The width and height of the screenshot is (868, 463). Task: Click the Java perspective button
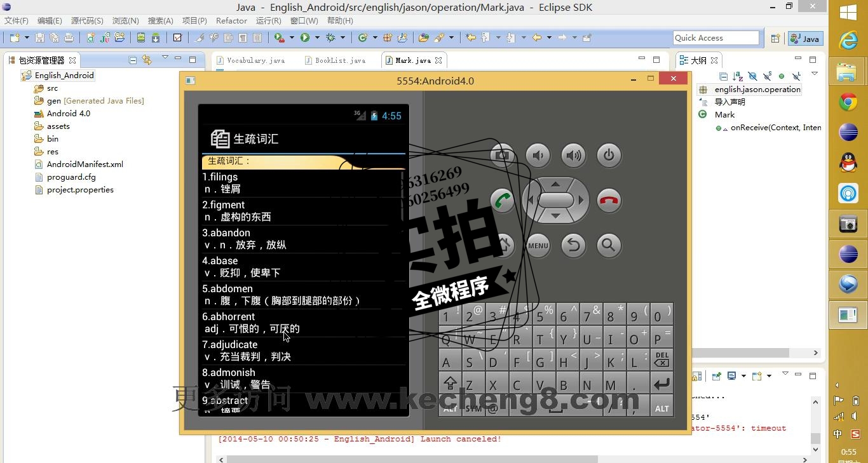[806, 38]
